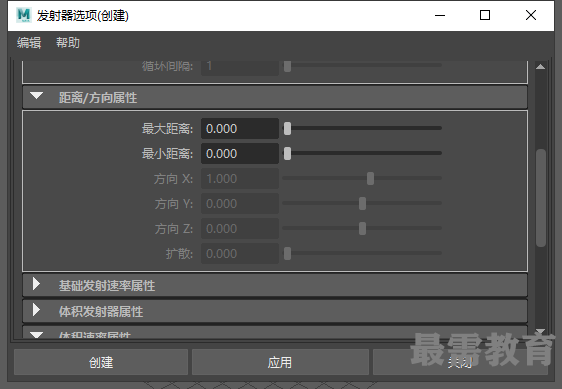Screen dimensions: 562x389
Task: Click the 方向 X slider handle
Action: (370, 178)
